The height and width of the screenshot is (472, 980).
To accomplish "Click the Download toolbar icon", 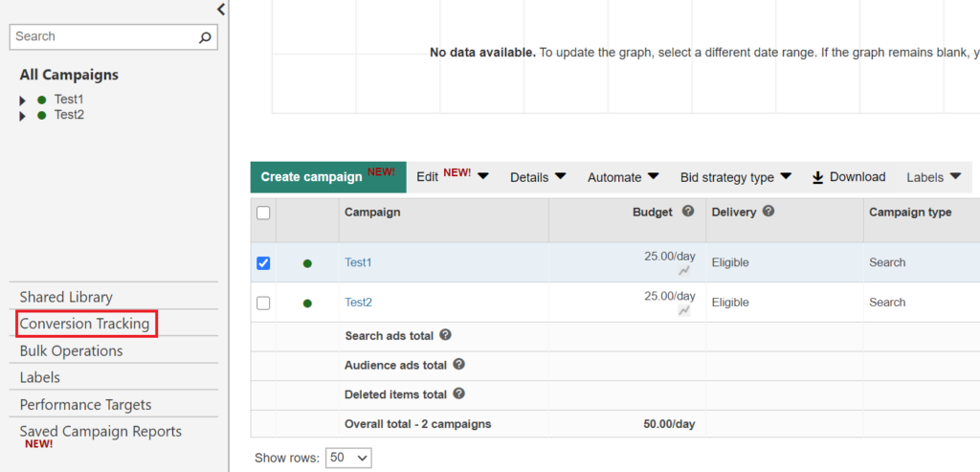I will (818, 177).
